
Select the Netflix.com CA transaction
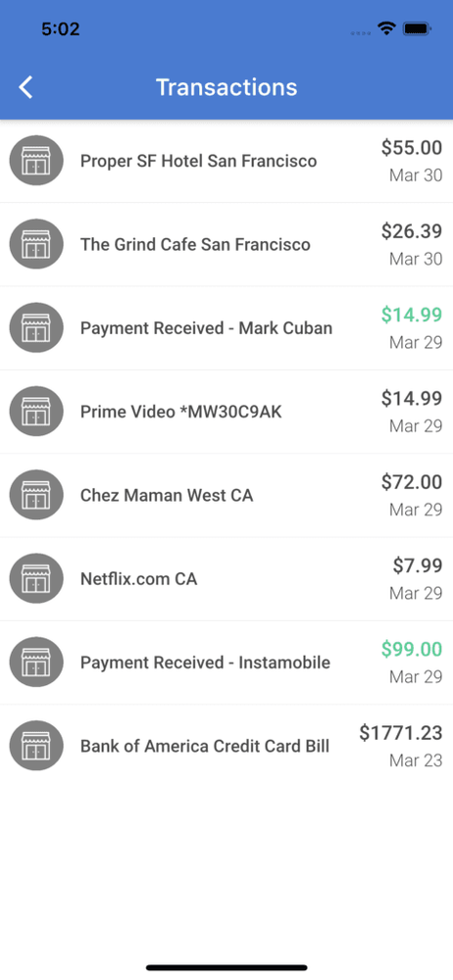point(226,579)
